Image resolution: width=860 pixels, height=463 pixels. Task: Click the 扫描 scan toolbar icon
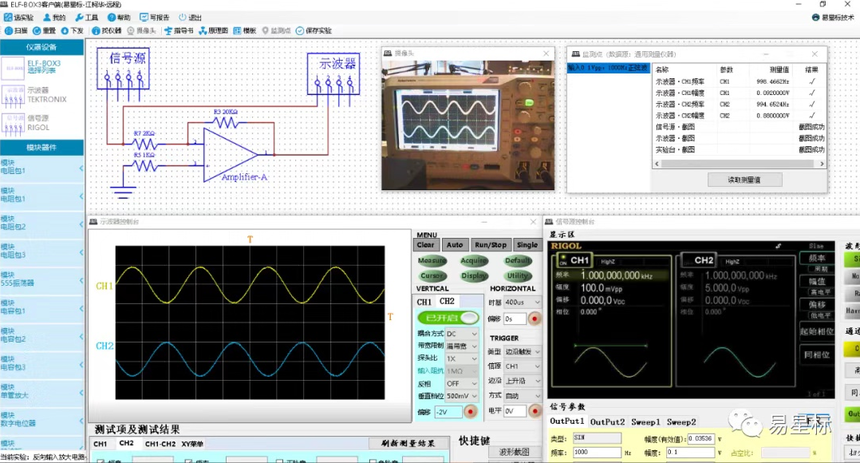point(14,31)
